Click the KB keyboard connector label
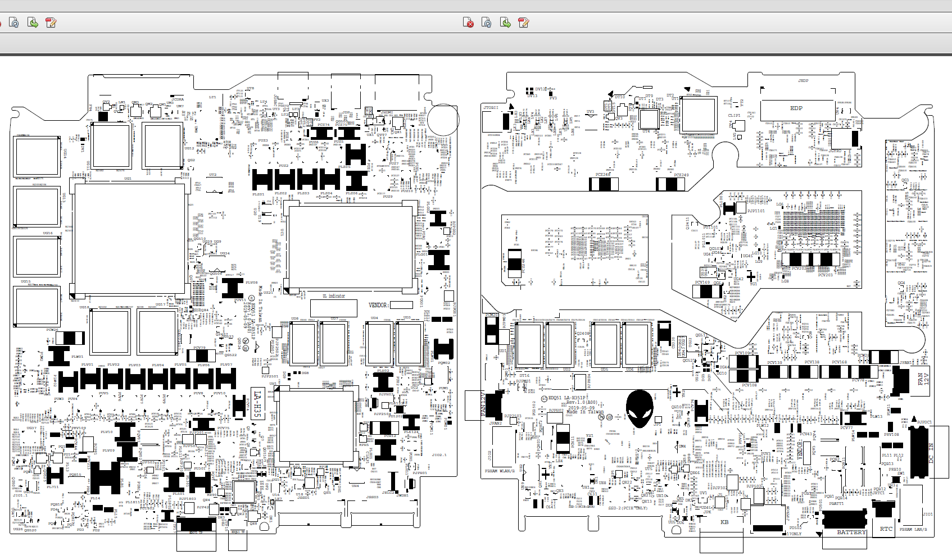The image size is (952, 560). click(724, 522)
